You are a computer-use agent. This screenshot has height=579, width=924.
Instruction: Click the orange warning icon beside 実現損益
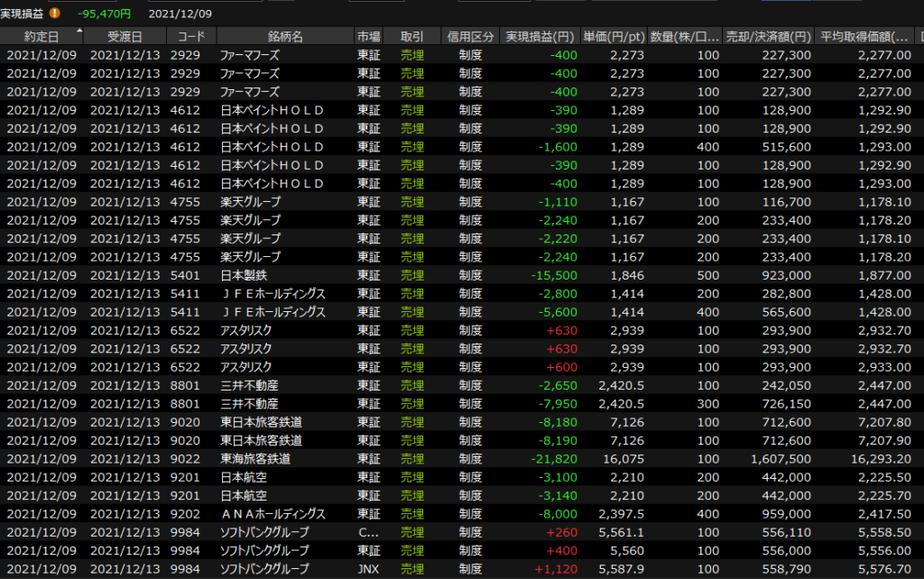[x=56, y=14]
